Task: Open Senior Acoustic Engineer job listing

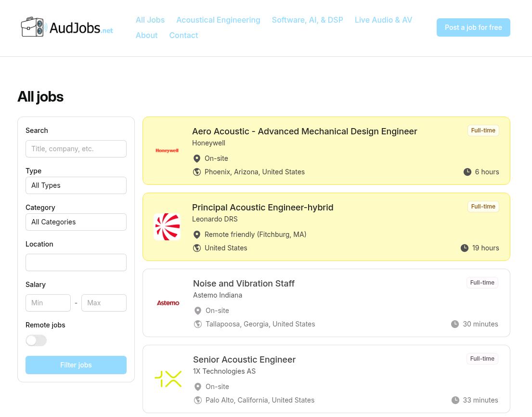Action: coord(244,360)
